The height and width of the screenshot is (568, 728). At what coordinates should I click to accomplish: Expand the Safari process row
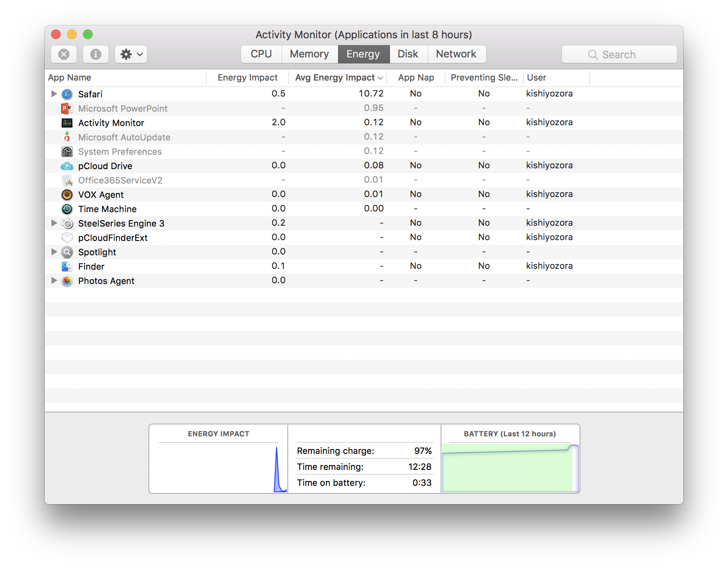[x=54, y=94]
